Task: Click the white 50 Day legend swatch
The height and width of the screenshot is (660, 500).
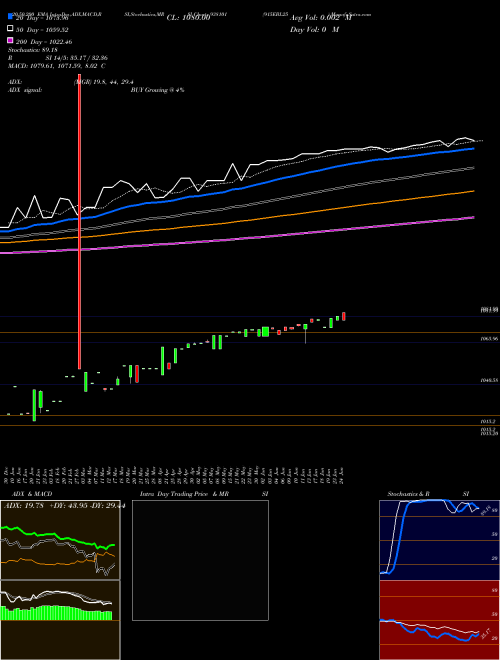Action: pyautogui.click(x=10, y=29)
